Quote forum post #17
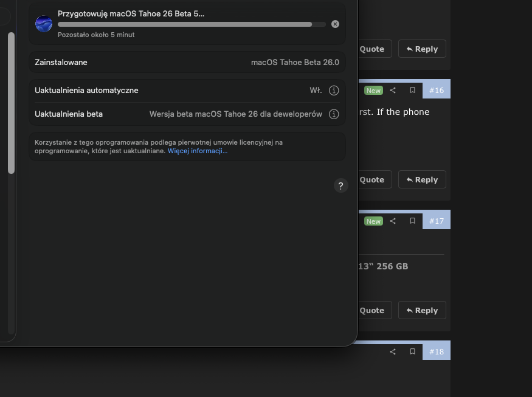Screen dimensions: 532x397 pyautogui.click(x=375, y=310)
